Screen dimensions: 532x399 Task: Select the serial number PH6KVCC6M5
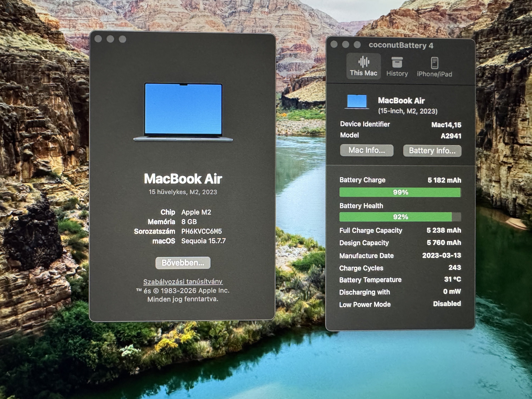(x=202, y=231)
